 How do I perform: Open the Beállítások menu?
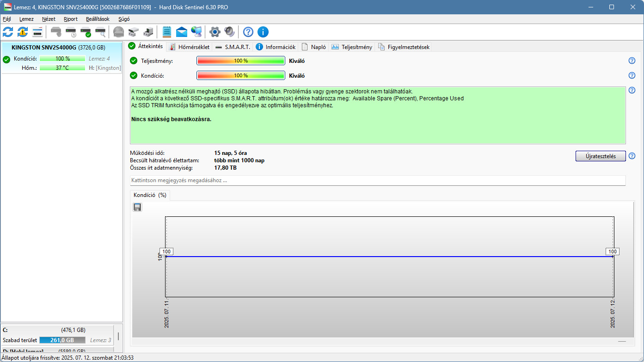(98, 19)
